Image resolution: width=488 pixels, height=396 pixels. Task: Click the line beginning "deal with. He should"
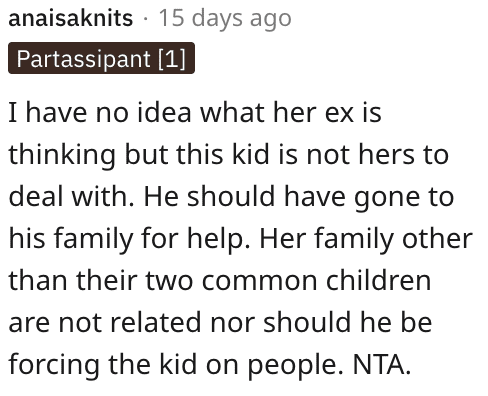click(231, 197)
